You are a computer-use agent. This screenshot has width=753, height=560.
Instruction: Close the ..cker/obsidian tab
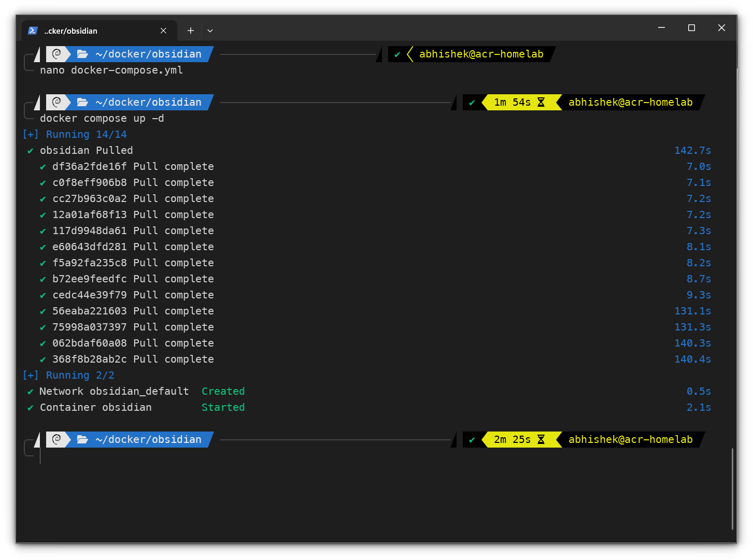coord(163,31)
